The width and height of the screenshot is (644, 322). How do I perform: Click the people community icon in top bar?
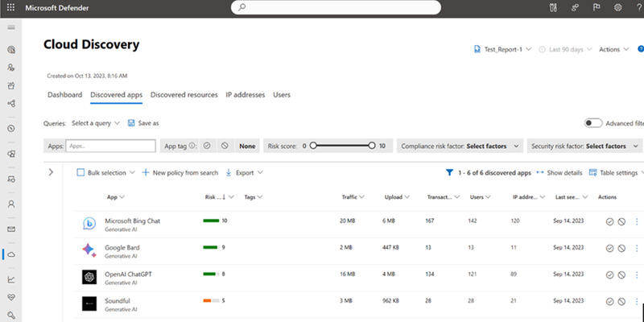[x=575, y=7]
